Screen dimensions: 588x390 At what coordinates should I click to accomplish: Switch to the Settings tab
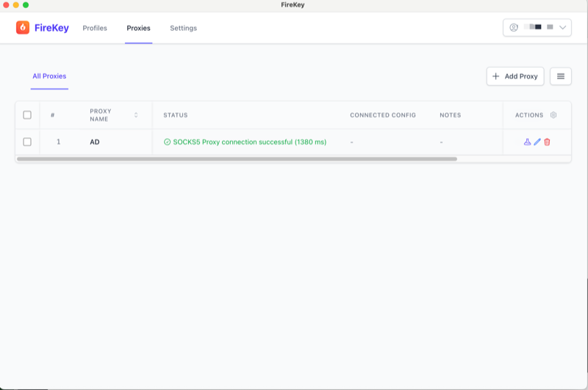tap(183, 28)
